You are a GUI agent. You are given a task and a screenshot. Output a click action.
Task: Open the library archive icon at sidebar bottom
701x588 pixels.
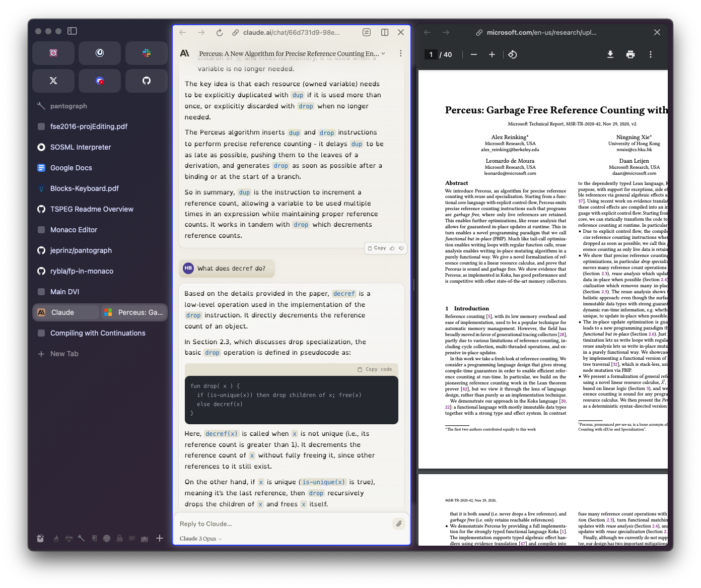(x=41, y=538)
